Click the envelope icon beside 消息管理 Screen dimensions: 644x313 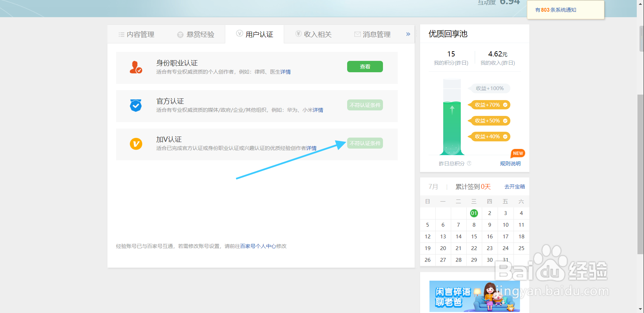(357, 34)
